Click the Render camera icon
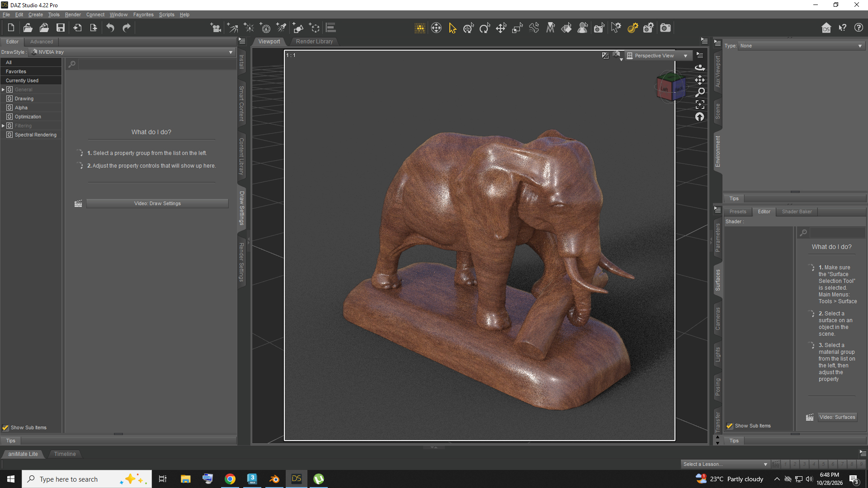 point(665,28)
